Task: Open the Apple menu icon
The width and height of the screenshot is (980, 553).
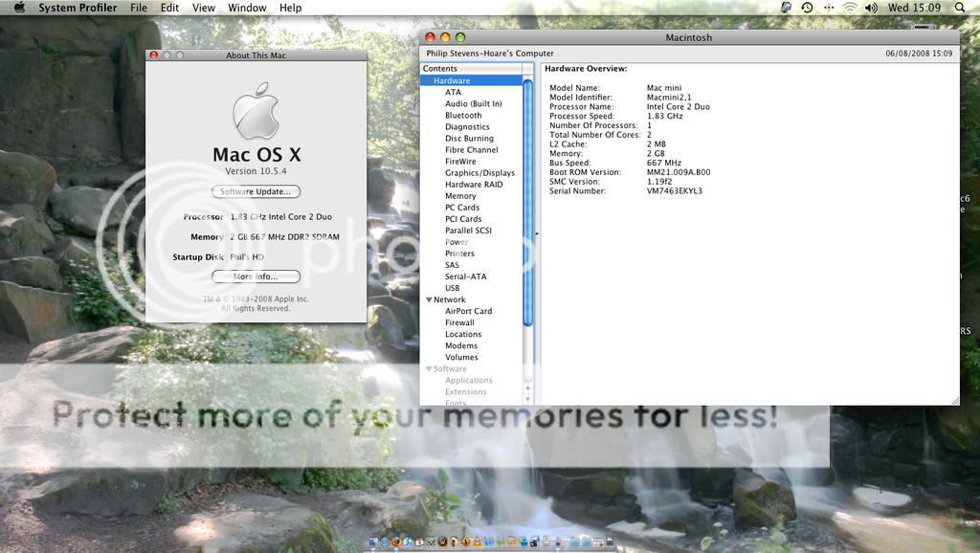Action: [19, 8]
